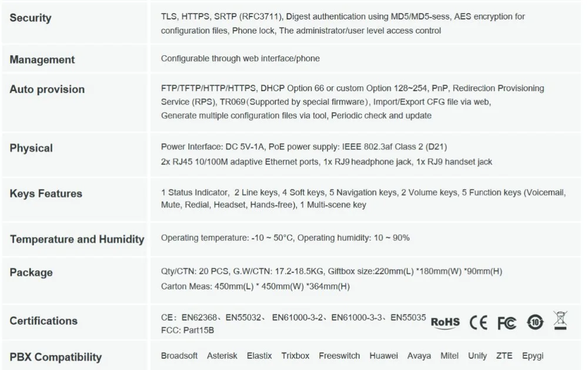Click the Auto provision heading
This screenshot has width=588, height=370.
47,89
